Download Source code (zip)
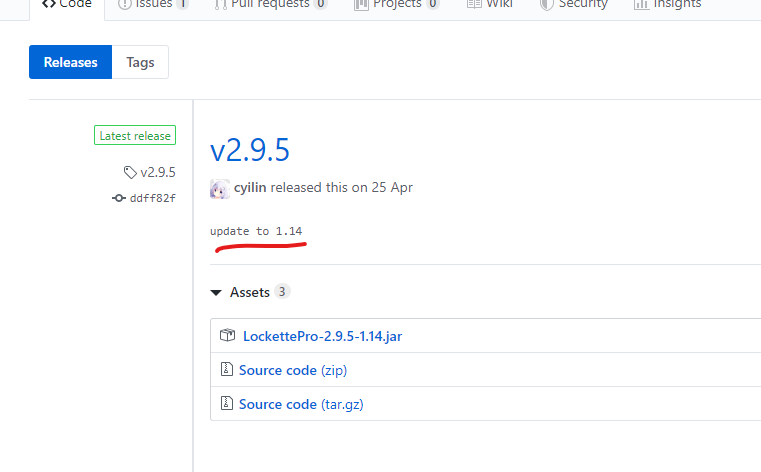Viewport: 761px width, 472px height. tap(293, 370)
